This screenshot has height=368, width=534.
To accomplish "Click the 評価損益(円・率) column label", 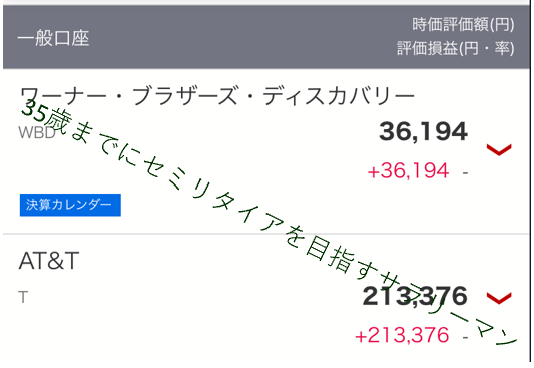I will point(456,48).
